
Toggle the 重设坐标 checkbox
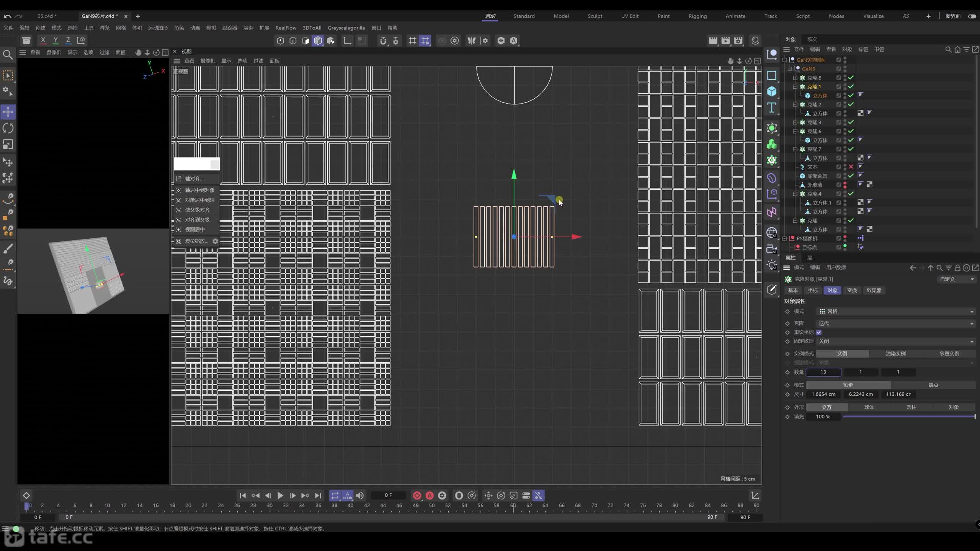coord(818,332)
